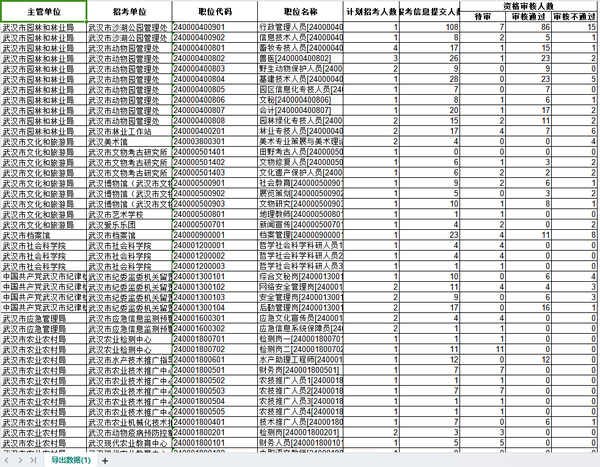Click cell with code 240000400201
This screenshot has height=467, width=600.
[x=215, y=131]
